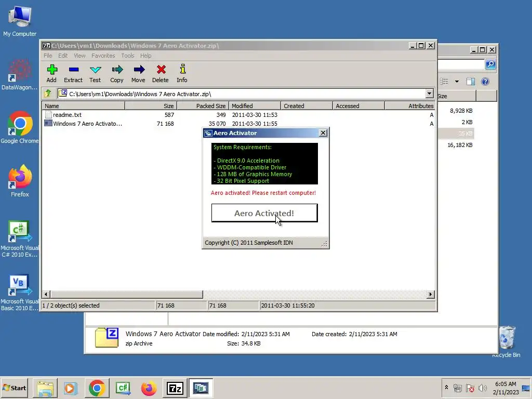The width and height of the screenshot is (532, 399).
Task: Show hidden tray icons arrow
Action: click(x=446, y=387)
